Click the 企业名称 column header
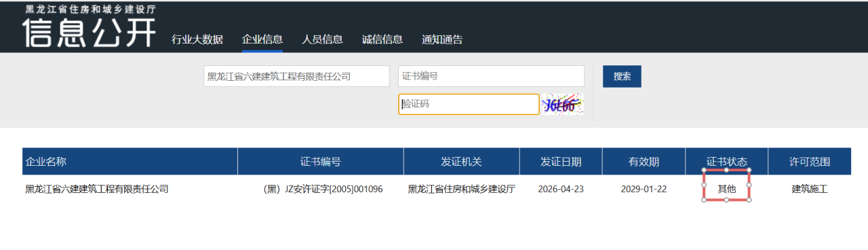Viewport: 868px width, 250px height. click(x=130, y=162)
